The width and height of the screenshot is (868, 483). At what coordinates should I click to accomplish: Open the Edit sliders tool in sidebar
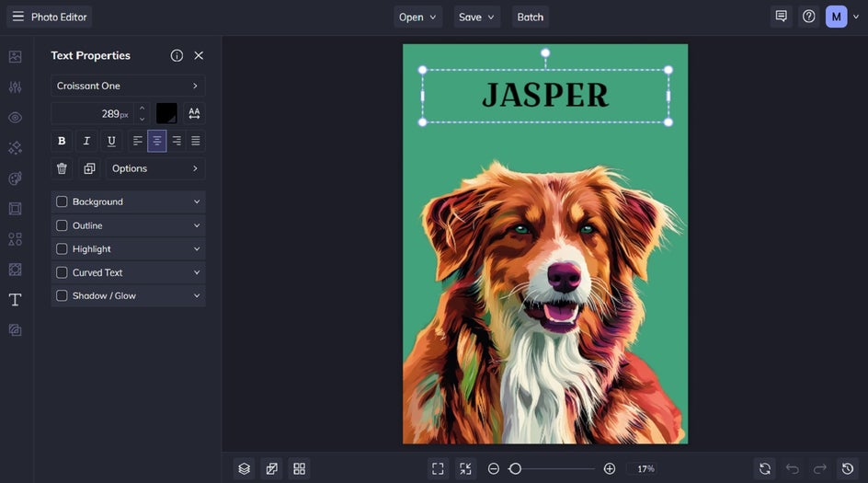[15, 87]
